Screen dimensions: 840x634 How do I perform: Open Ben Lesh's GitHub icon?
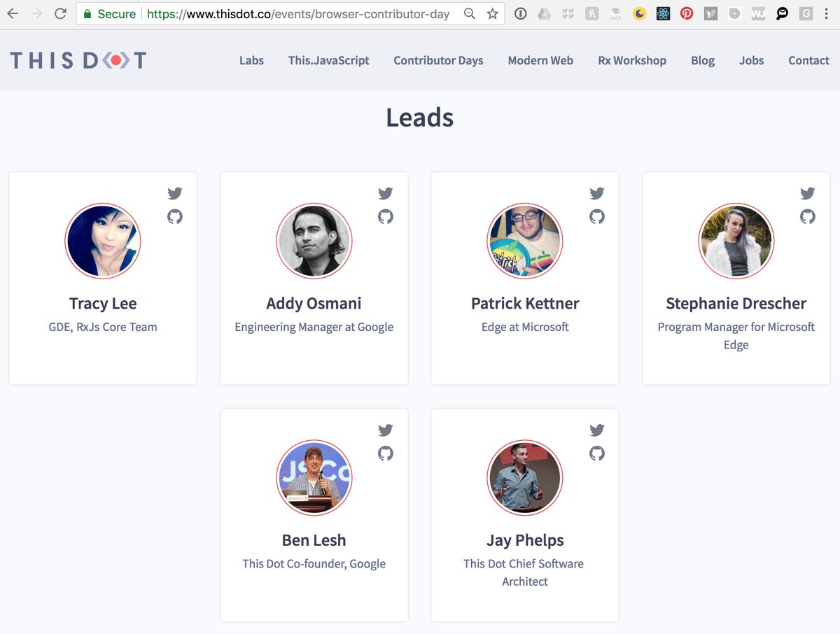click(x=386, y=453)
